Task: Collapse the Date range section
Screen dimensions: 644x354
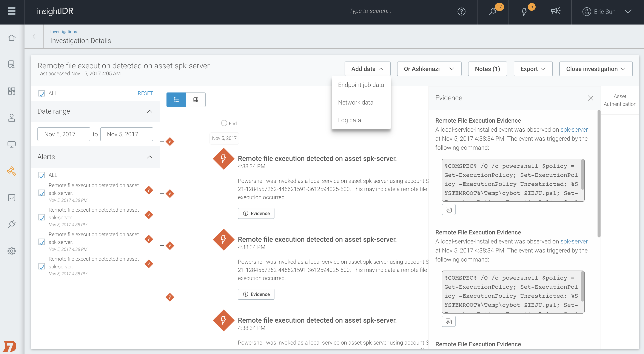Action: tap(149, 111)
